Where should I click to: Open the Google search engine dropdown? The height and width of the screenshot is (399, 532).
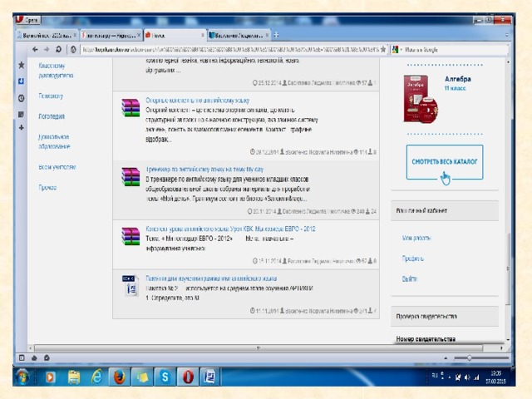(397, 50)
